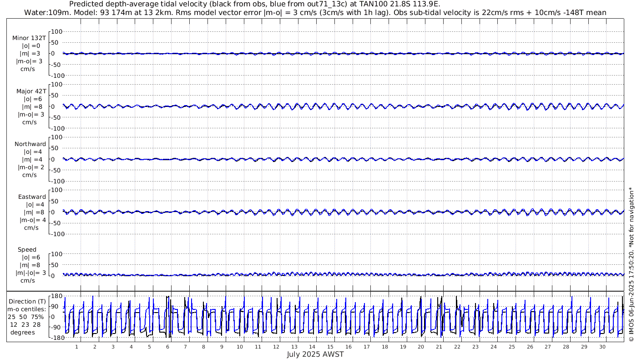Click day 25 tick label on date axis

512,347
